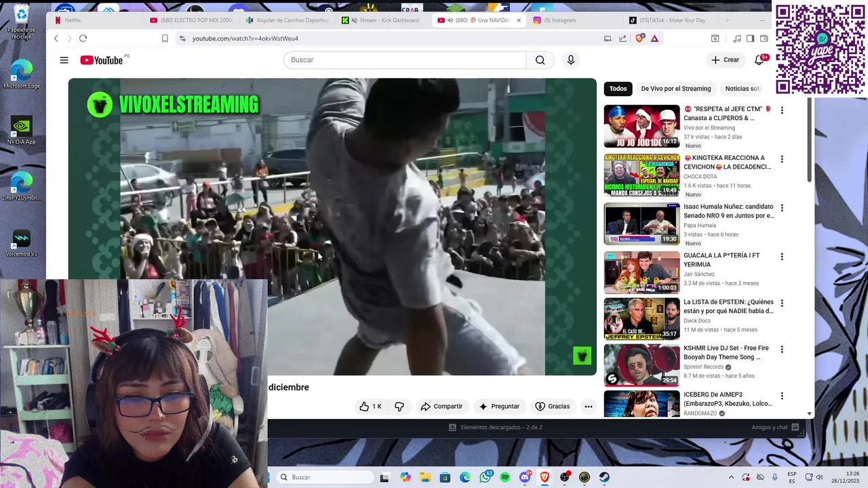Screen dimensions: 868x488
Task: Open the Papa Humala channel name
Action: [700, 226]
